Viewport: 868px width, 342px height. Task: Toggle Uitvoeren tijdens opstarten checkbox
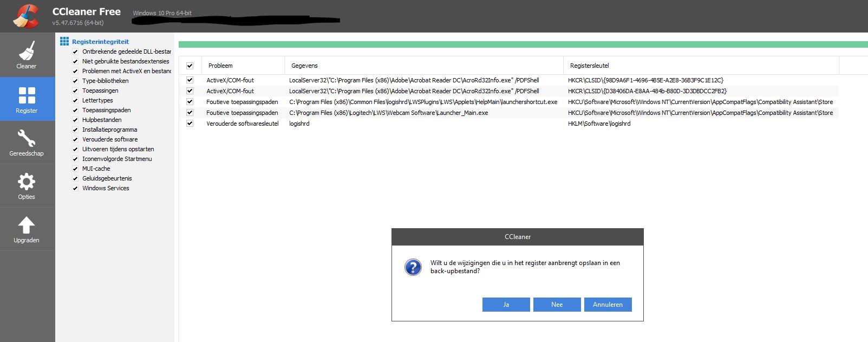coord(75,150)
